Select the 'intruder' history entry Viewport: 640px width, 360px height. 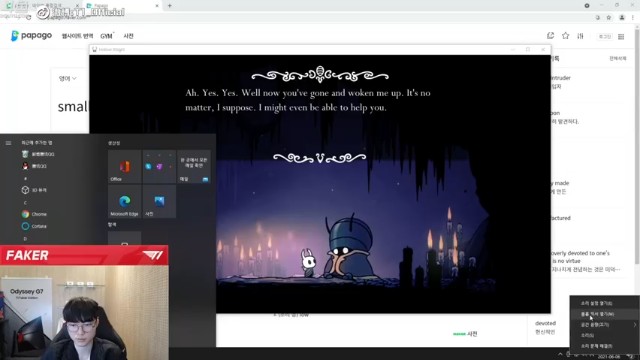(561, 78)
